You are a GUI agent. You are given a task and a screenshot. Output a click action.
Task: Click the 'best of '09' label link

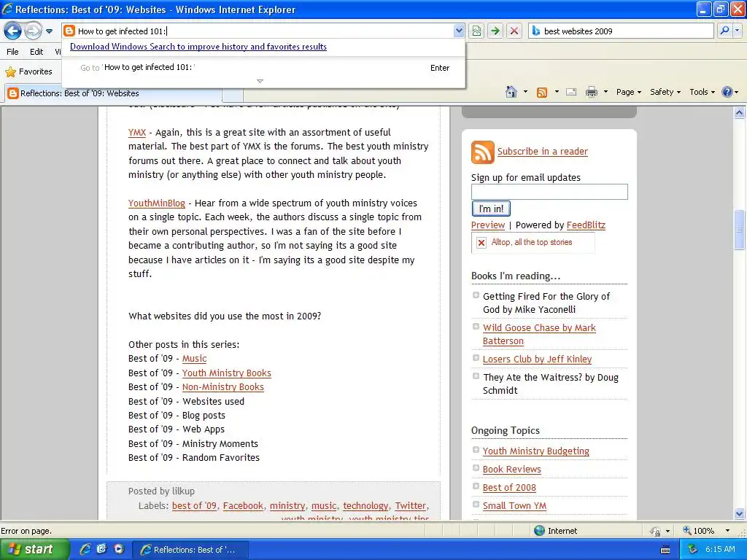click(x=194, y=506)
